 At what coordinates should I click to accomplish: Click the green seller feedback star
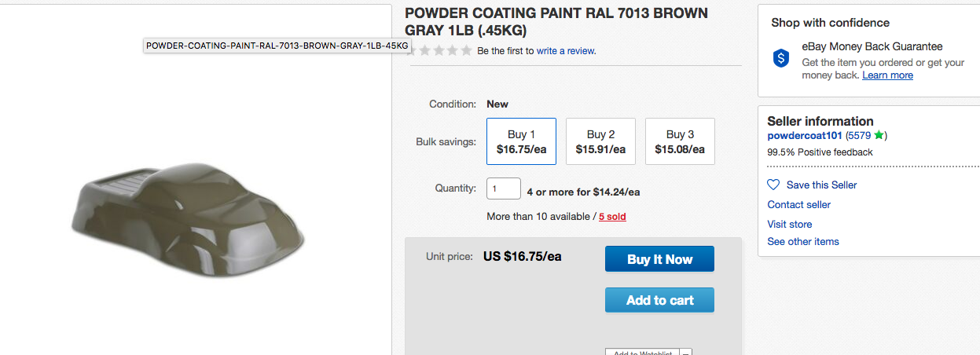coord(878,135)
